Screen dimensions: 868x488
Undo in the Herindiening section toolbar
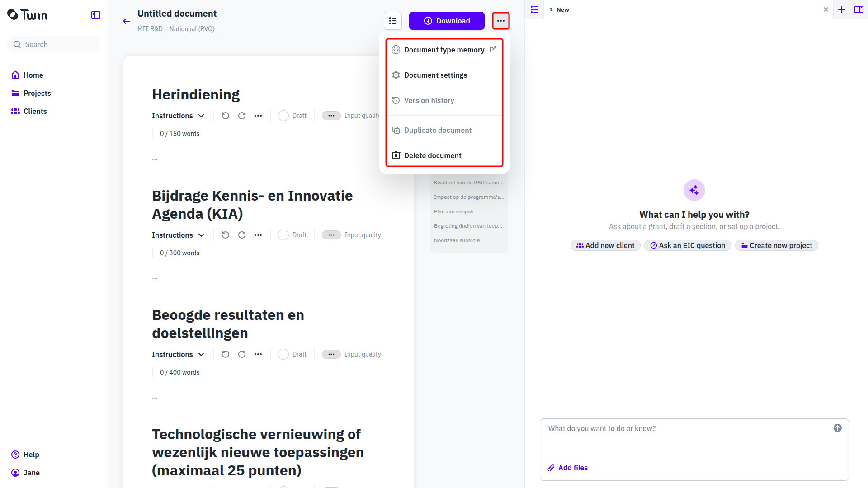226,116
